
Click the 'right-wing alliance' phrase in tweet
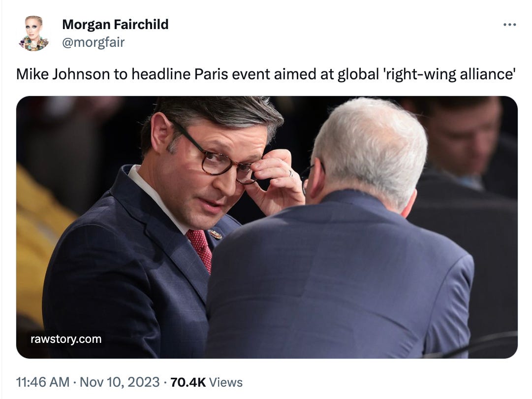pos(449,74)
